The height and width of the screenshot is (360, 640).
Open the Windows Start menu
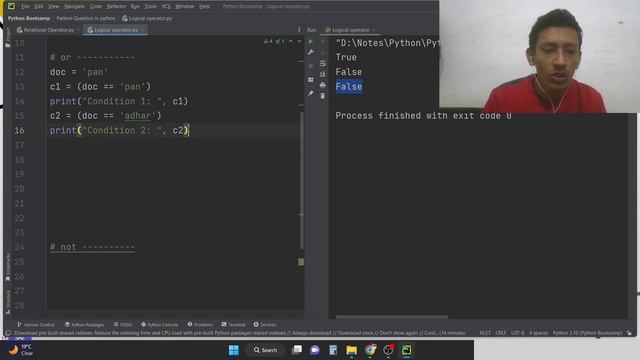coord(233,350)
